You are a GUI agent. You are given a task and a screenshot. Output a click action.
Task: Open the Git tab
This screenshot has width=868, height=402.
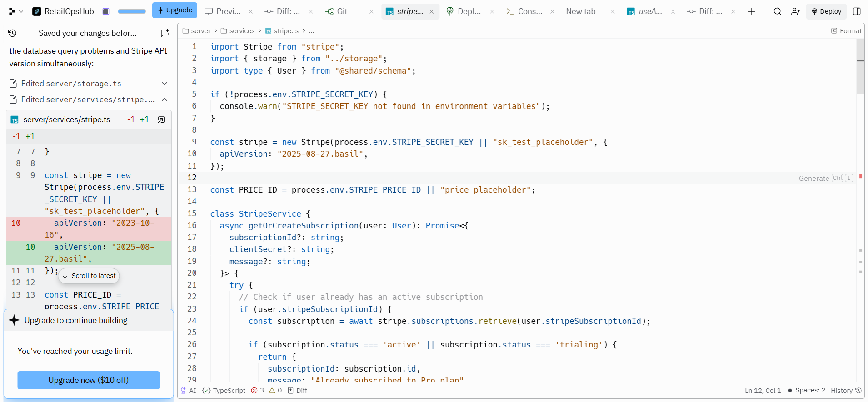click(x=337, y=11)
